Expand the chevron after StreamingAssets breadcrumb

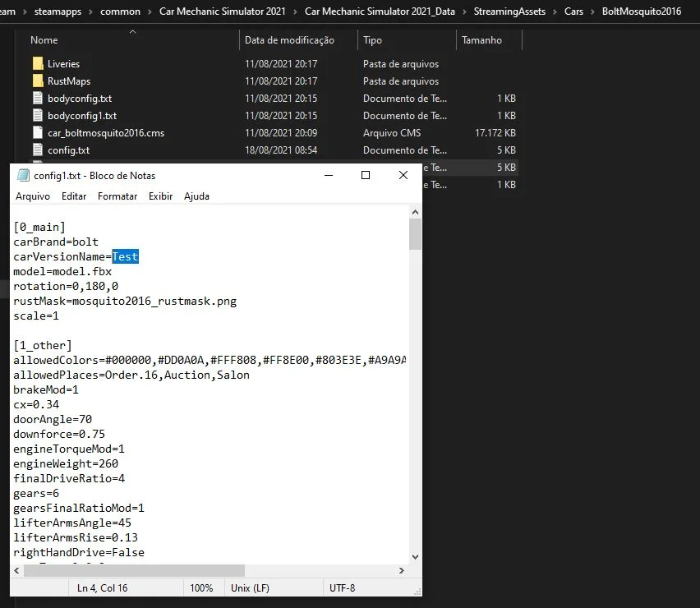[555, 12]
